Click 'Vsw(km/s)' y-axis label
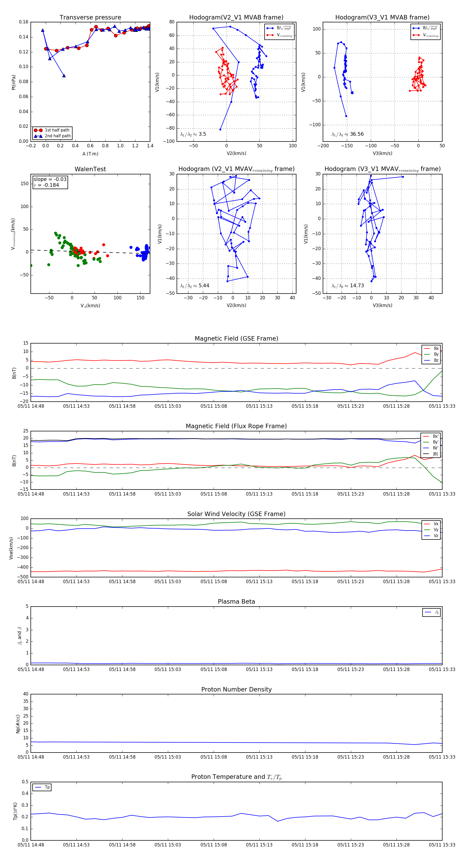473x868 pixels. 11,548
